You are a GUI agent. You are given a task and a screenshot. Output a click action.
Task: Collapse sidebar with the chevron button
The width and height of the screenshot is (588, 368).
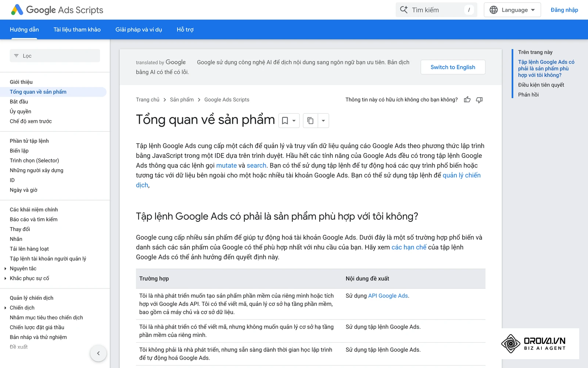click(x=98, y=353)
